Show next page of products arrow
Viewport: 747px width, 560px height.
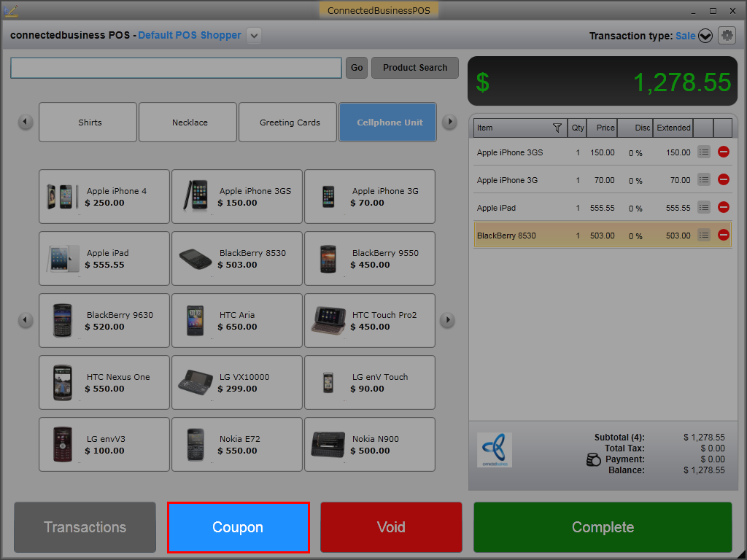tap(447, 320)
